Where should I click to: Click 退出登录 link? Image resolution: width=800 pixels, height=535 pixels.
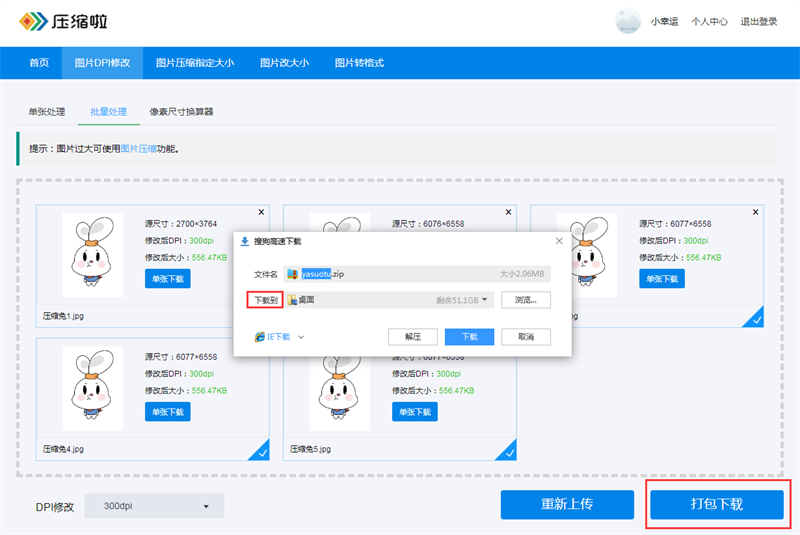(x=759, y=21)
